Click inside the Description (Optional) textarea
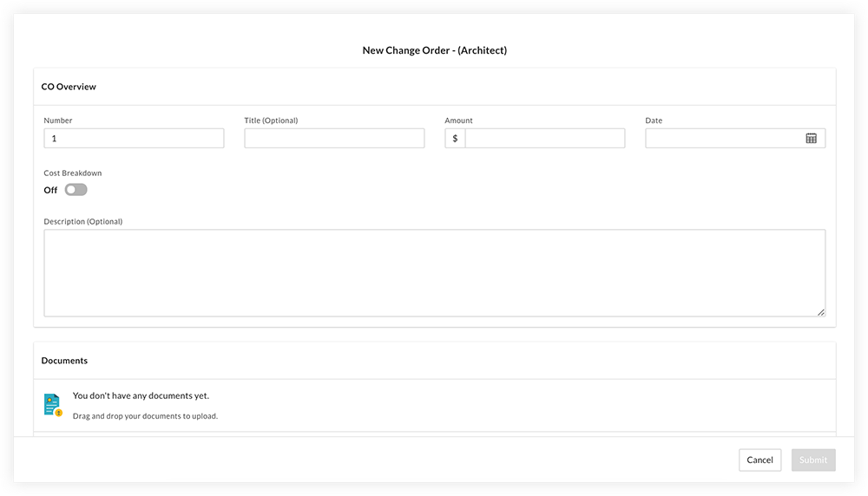 point(435,273)
